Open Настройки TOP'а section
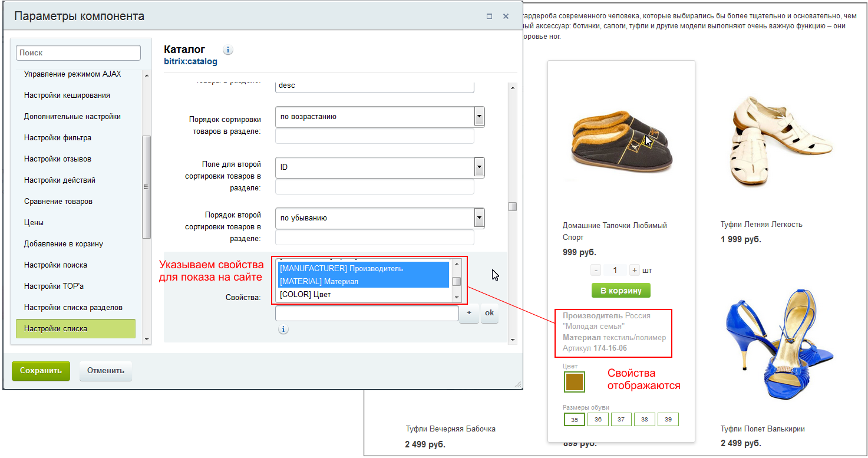This screenshot has width=868, height=458. 55,286
